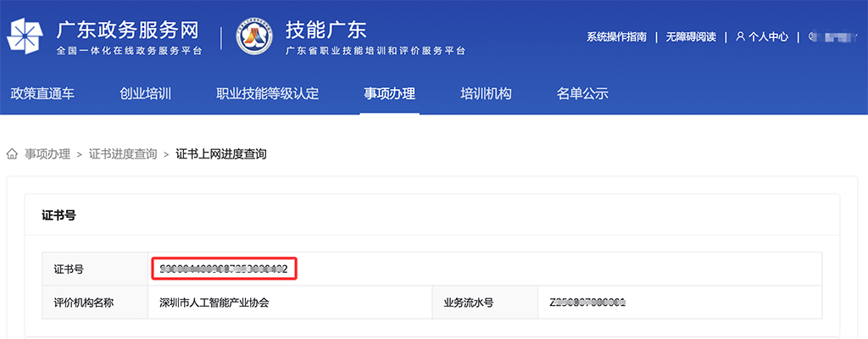Viewport: 868px width, 339px height.
Task: Open the 系统操作指南 link
Action: click(616, 36)
